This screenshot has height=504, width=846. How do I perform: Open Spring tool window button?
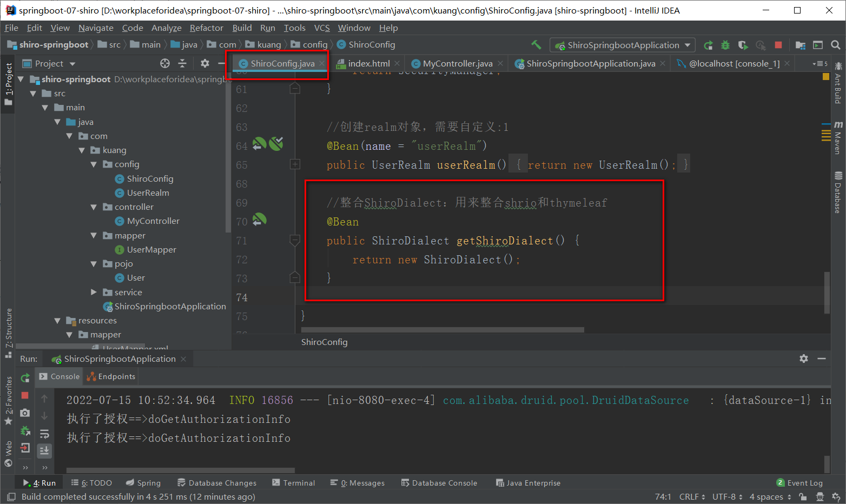(143, 483)
